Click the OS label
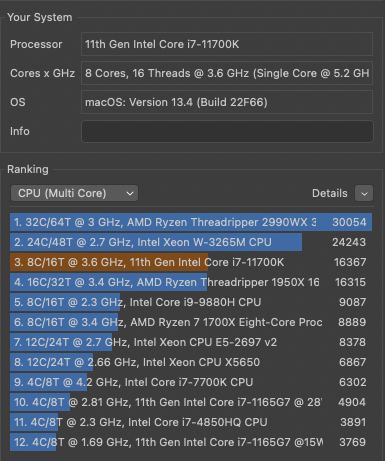 18,102
